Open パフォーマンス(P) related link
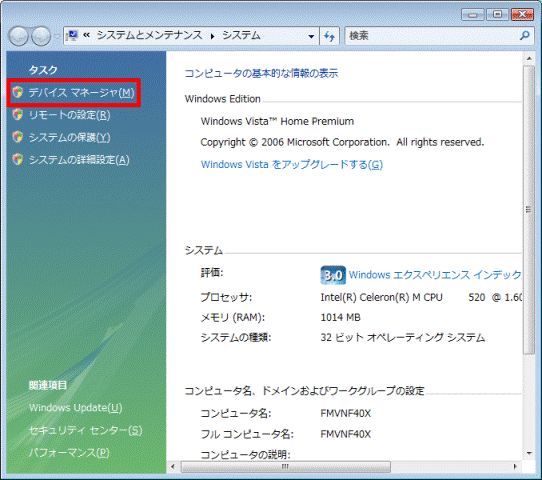Image resolution: width=542 pixels, height=480 pixels. click(69, 453)
